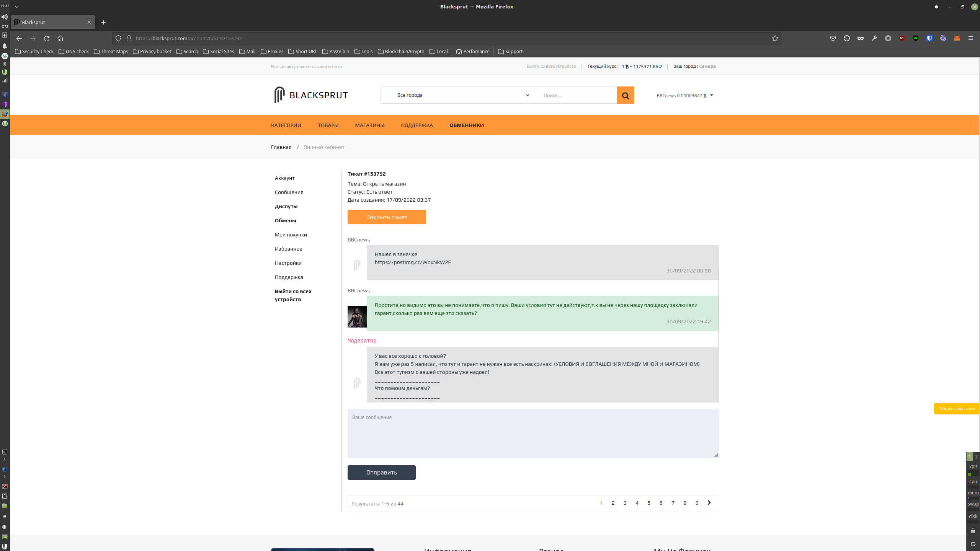Screen dimensions: 980x551
Task: Click the site padlock icon
Action: (x=129, y=38)
